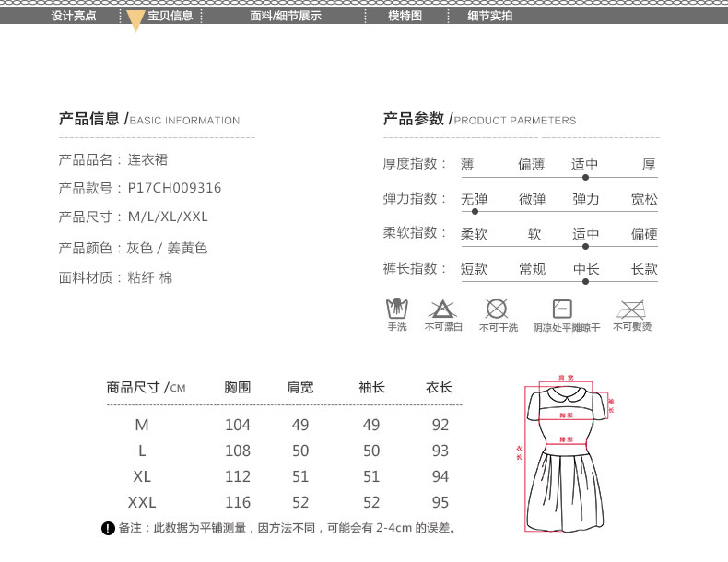The width and height of the screenshot is (728, 562).
Task: Click the do-not-bleach triangle icon
Action: tap(443, 309)
